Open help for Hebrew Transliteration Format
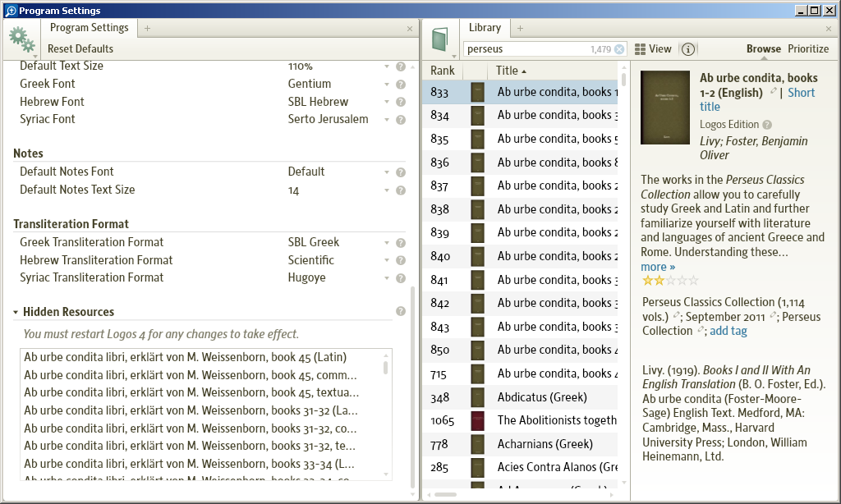The height and width of the screenshot is (504, 841). tap(401, 260)
